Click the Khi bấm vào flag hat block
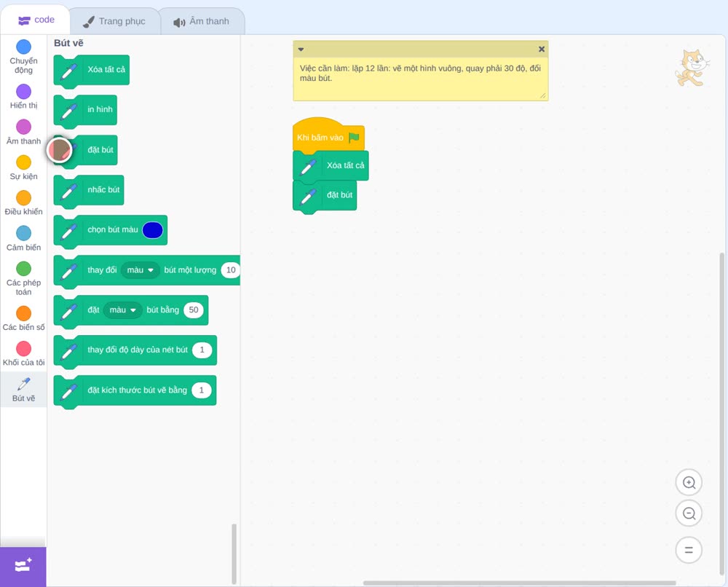This screenshot has width=728, height=587. (x=328, y=135)
